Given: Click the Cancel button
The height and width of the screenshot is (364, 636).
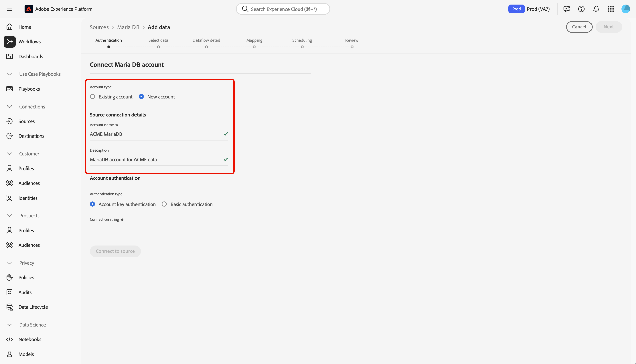Looking at the screenshot, I should (579, 27).
